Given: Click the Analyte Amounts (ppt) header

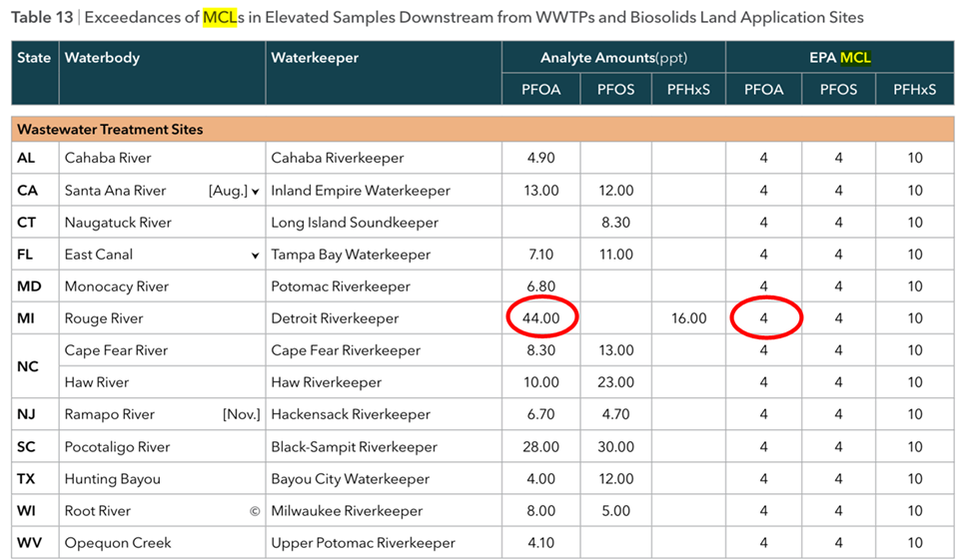Looking at the screenshot, I should tap(613, 58).
